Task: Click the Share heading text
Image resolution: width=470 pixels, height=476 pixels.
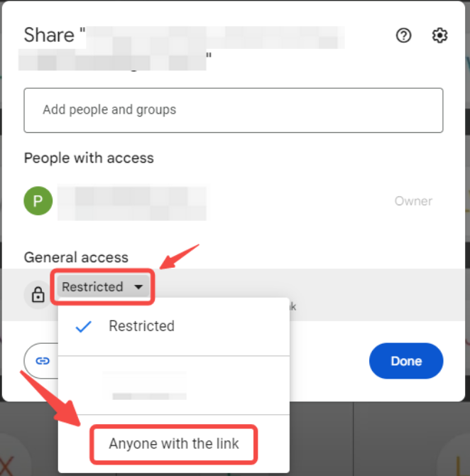Action: [x=49, y=35]
